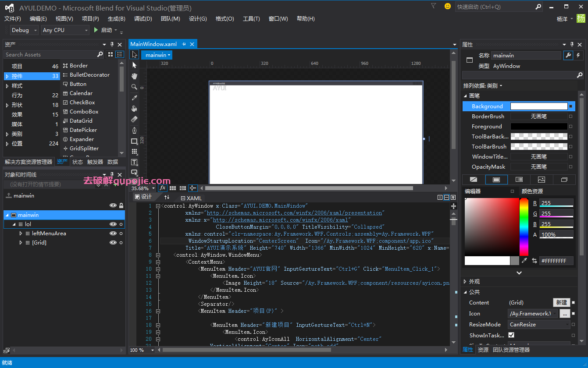588x368 pixels.
Task: Pick color with the editor eyedropper
Action: click(524, 261)
